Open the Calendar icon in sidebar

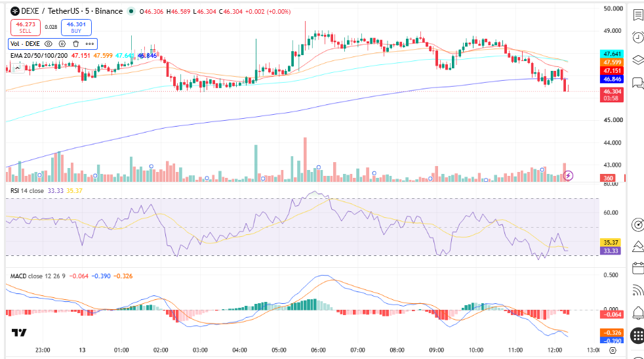pos(638,268)
